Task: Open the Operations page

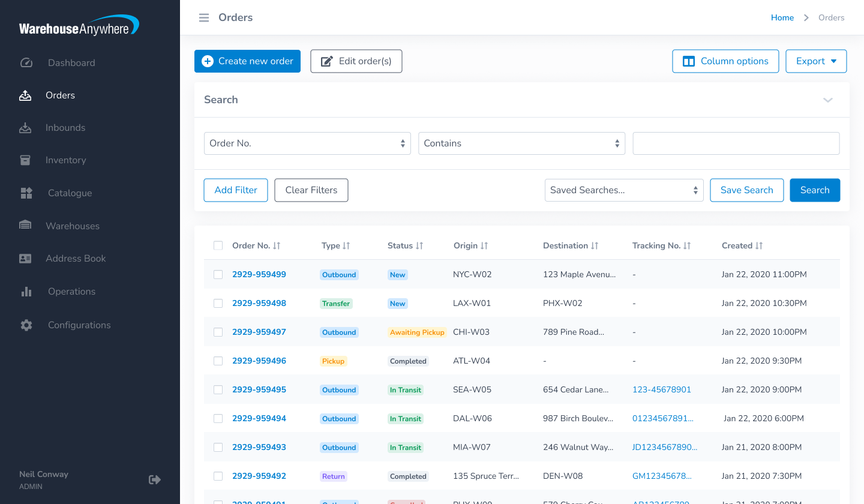Action: [x=71, y=291]
